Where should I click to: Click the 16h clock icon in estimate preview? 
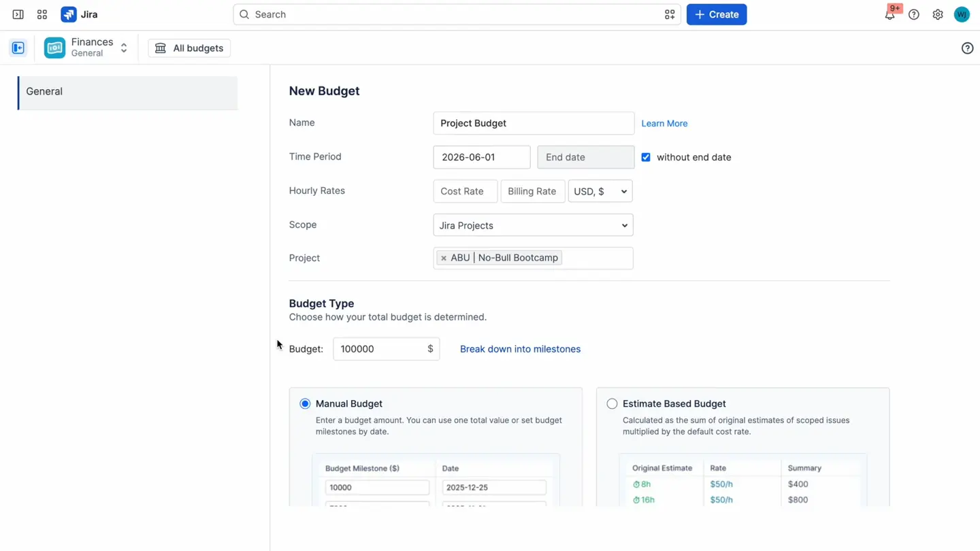click(x=636, y=500)
